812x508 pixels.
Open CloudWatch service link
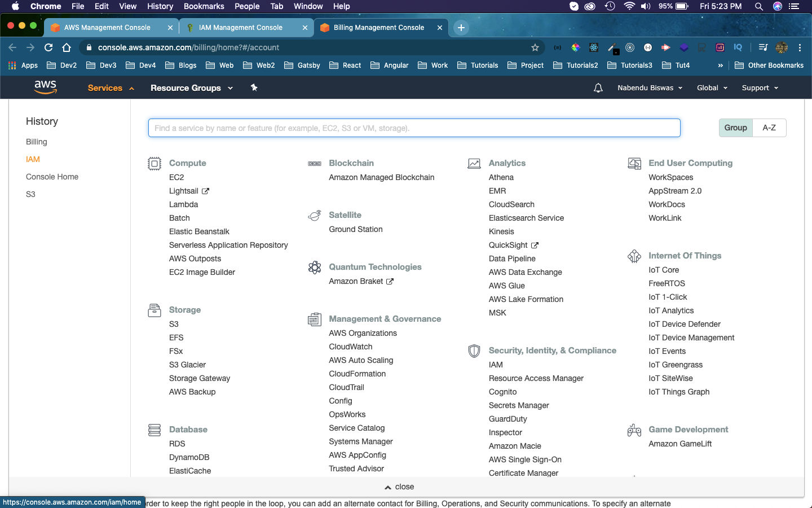point(350,347)
